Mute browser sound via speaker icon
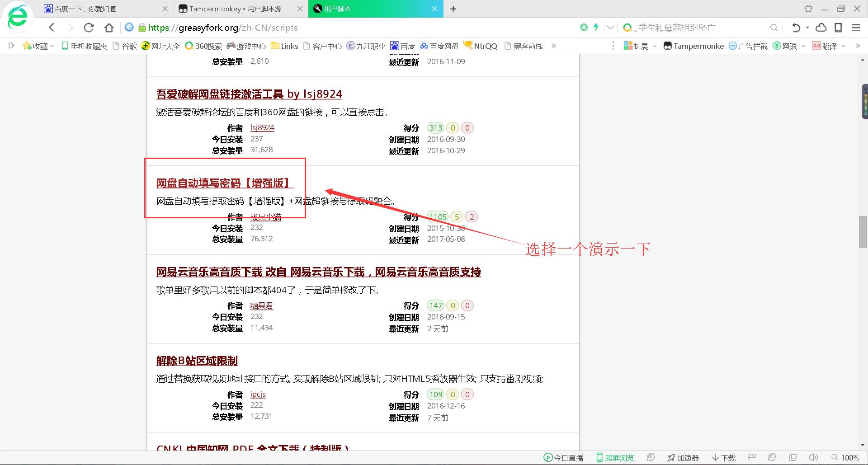The width and height of the screenshot is (868, 465). click(x=813, y=457)
